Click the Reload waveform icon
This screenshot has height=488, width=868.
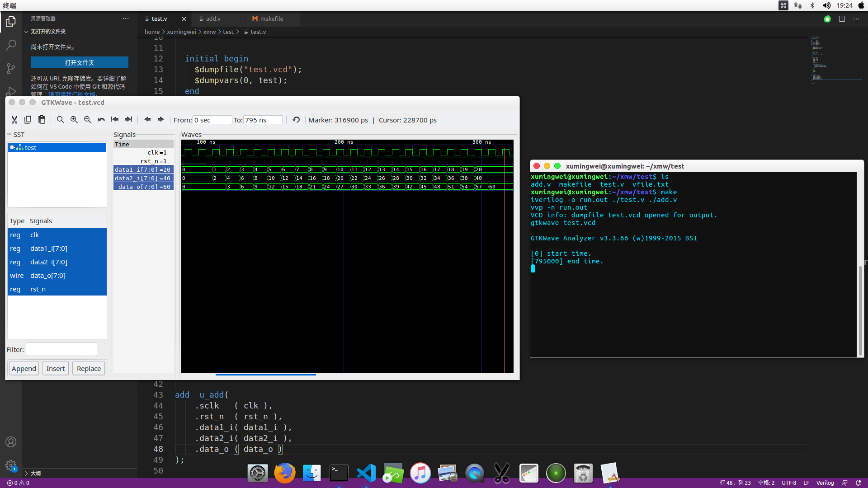click(x=296, y=120)
